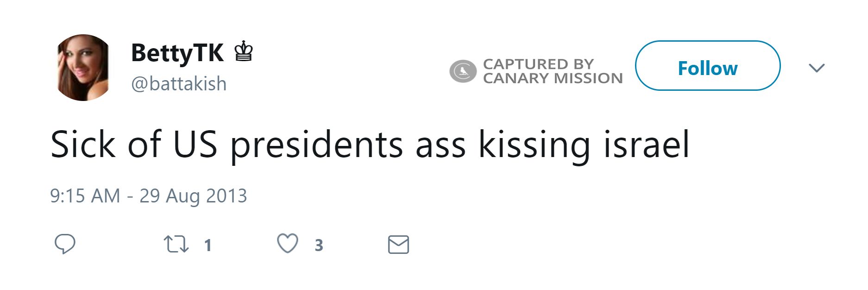Click the word "Sick" in the tweet
The height and width of the screenshot is (290, 868).
click(82, 145)
